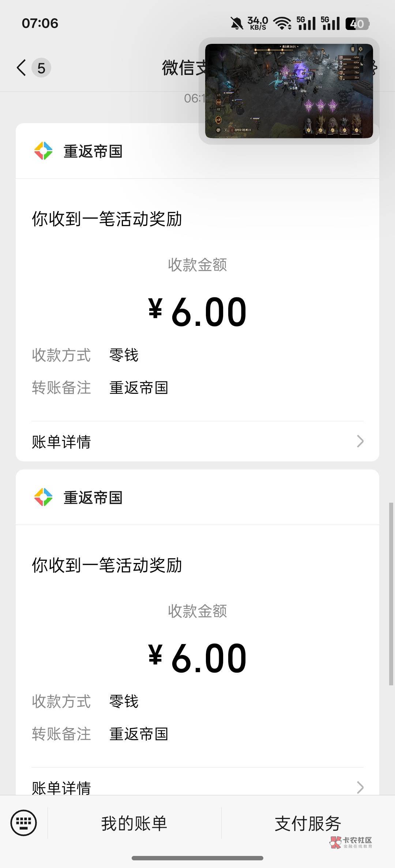Tap the colorful logo in the first 重返帝国 card

(x=43, y=151)
